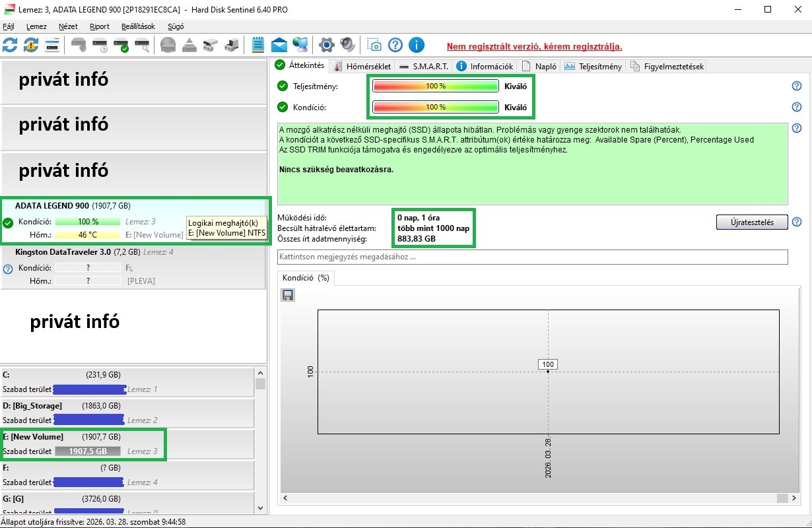The image size is (812, 528).
Task: Click the speaker sound toolbar icon
Action: point(348,45)
